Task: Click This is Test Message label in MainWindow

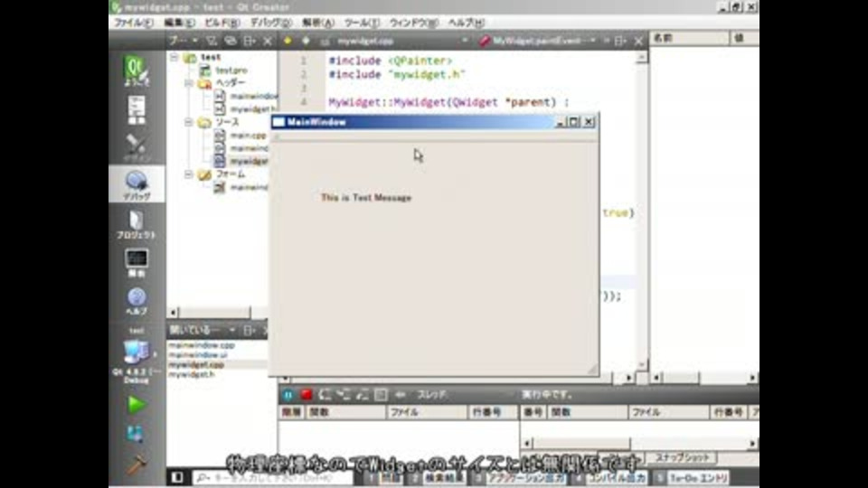Action: click(x=366, y=198)
